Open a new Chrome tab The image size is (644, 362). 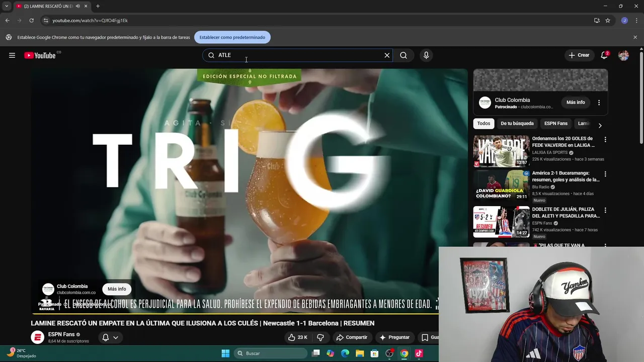click(x=98, y=6)
